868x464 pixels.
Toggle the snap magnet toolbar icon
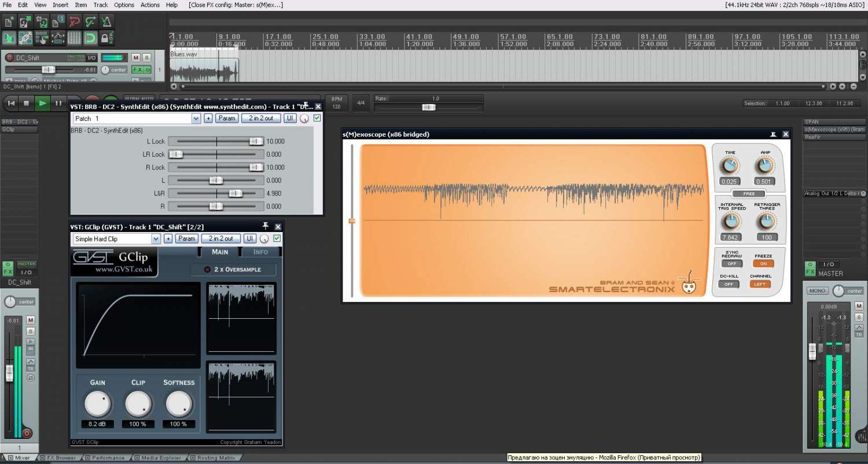[x=90, y=39]
